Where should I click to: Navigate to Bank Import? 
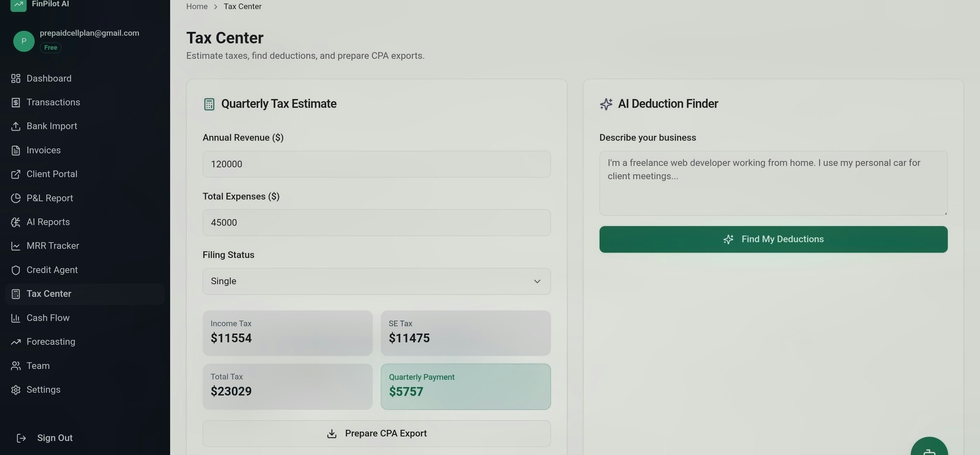coord(85,126)
